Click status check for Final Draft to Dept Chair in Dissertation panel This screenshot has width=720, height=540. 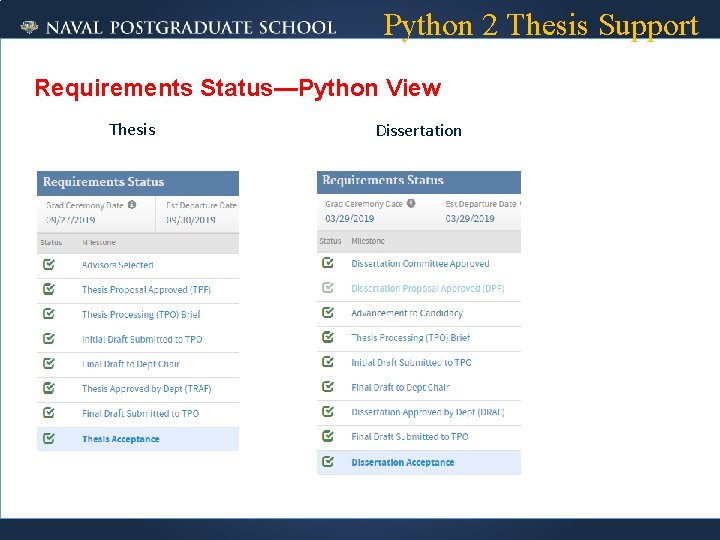[x=328, y=387]
